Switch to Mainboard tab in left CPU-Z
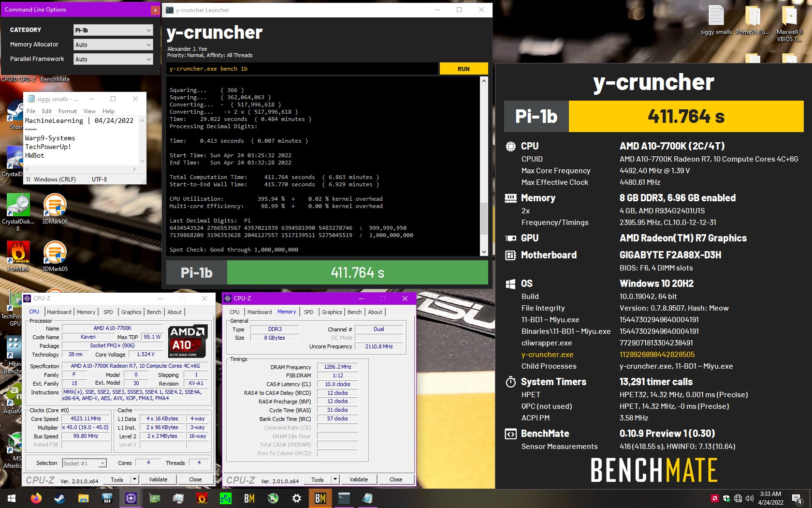This screenshot has width=812, height=508. [x=59, y=312]
